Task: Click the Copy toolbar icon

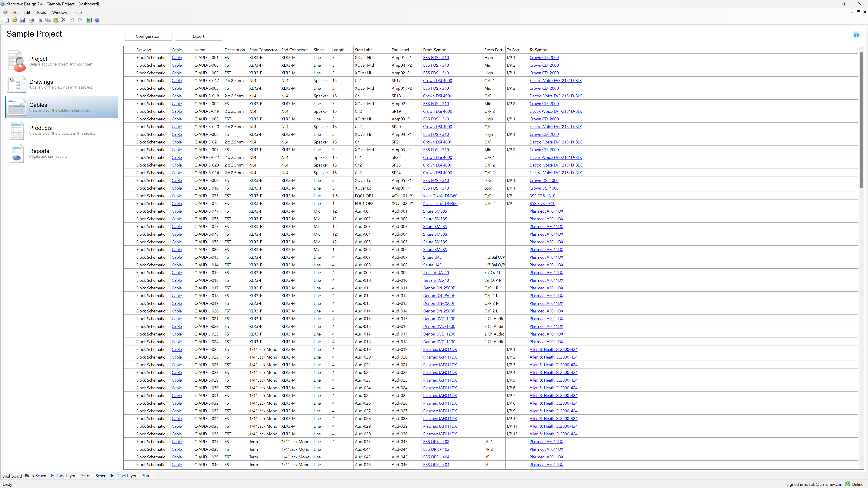Action: [48, 20]
